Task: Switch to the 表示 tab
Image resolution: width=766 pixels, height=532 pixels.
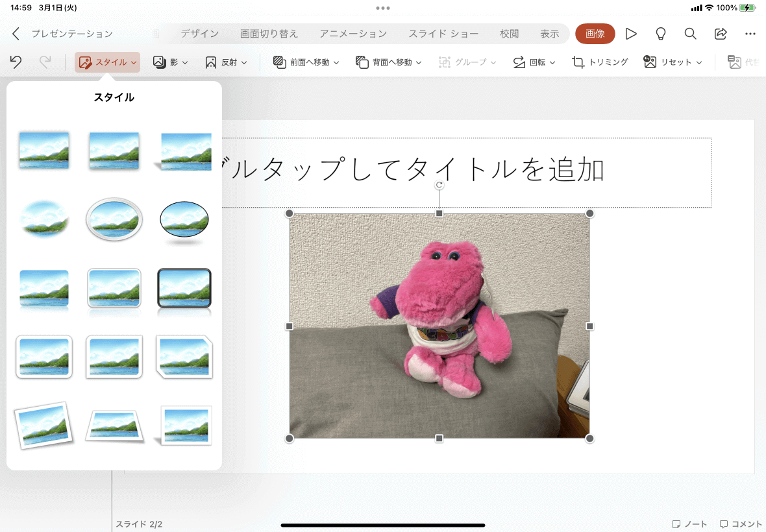Action: click(x=550, y=34)
